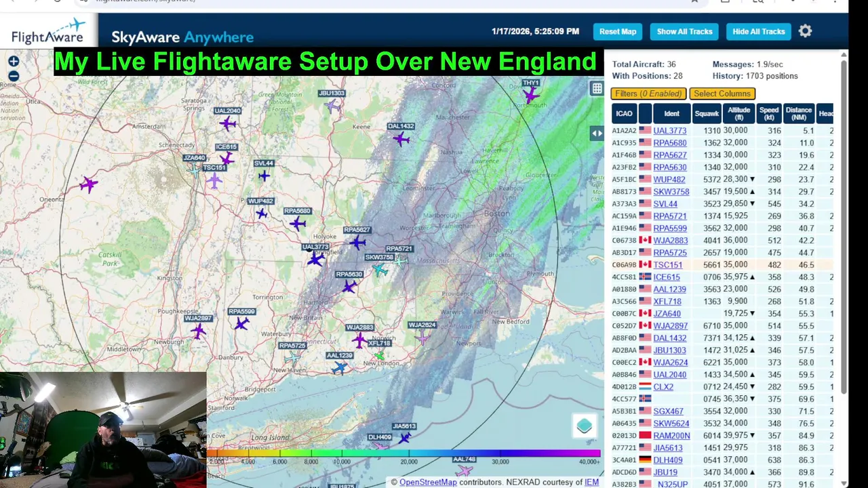This screenshot has width=868, height=488.
Task: Sort table by Speed (kt) column header
Action: tap(769, 114)
